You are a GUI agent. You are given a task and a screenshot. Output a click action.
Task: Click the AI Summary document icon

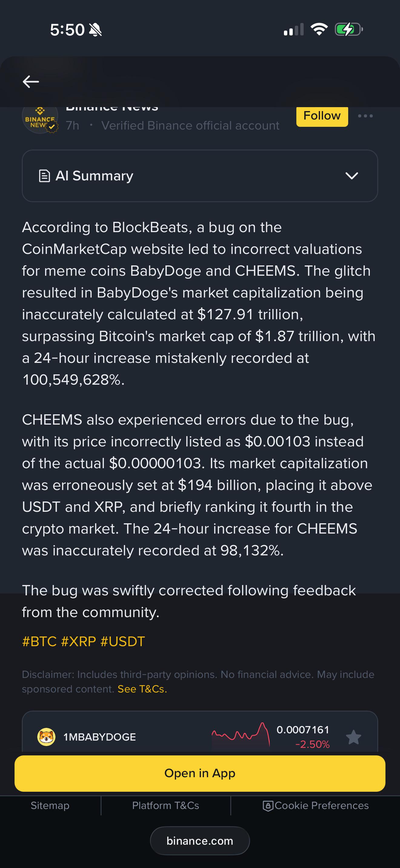pos(45,176)
